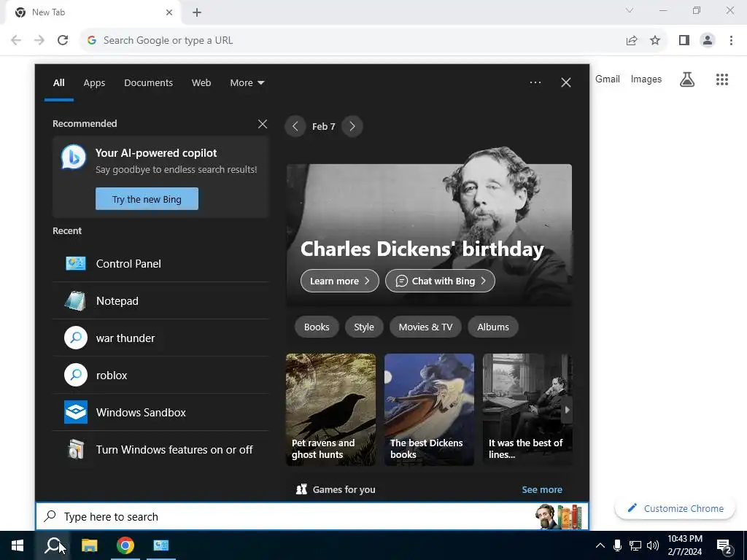
Task: Close the Windows search panel
Action: pos(565,83)
